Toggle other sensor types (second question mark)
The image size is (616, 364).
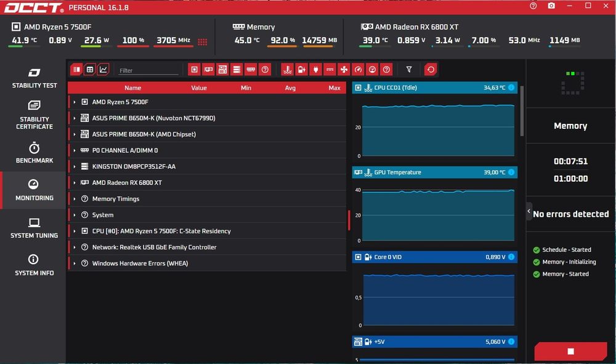tap(387, 70)
